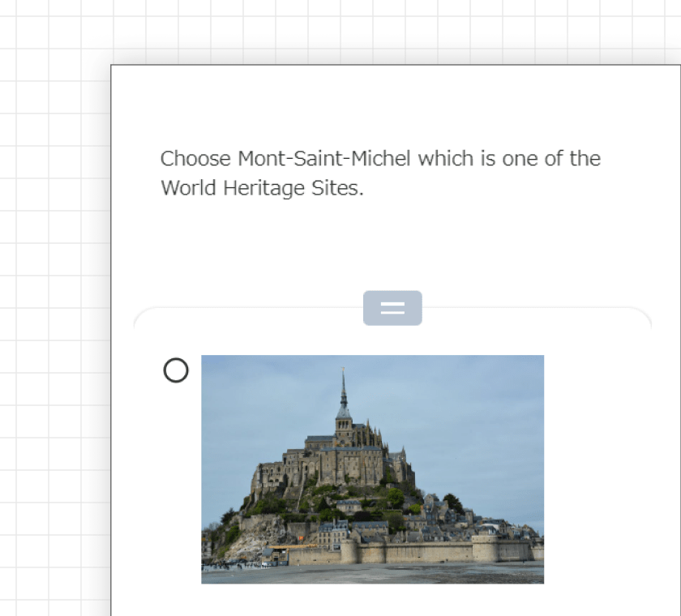Viewport: 681px width, 616px height.
Task: Click the blank area right of the photo
Action: click(x=608, y=469)
